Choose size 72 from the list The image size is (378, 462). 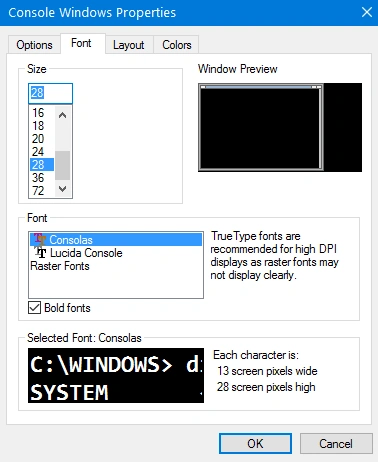[42, 191]
